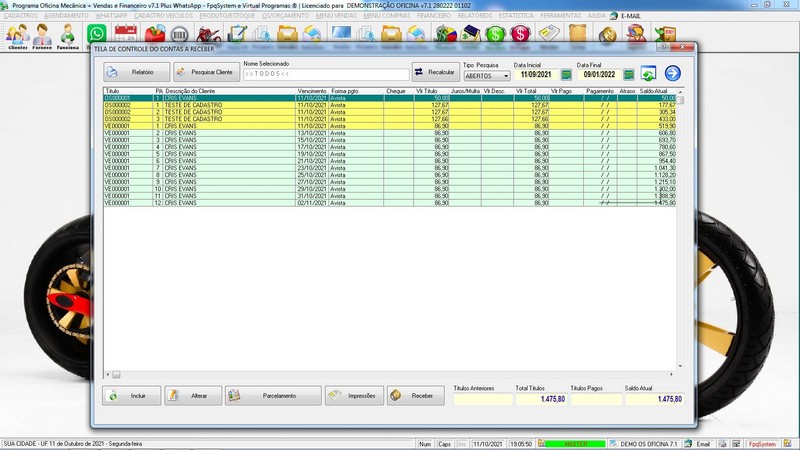Open the red motorcycle vehicles icon

click(208, 34)
